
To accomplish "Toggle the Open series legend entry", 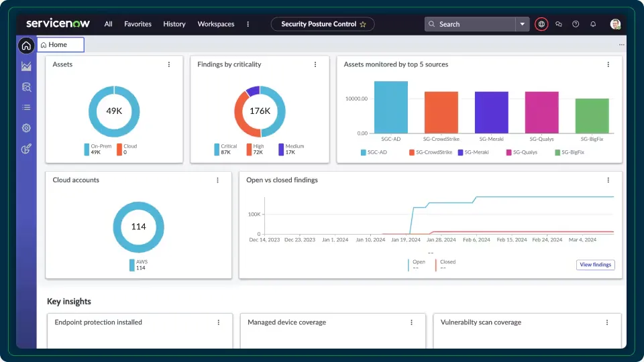I will [x=417, y=265].
